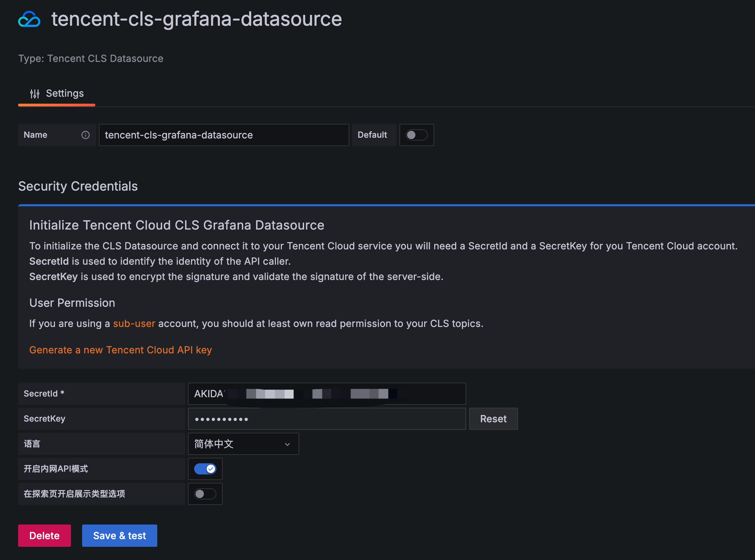Click the Save & test button

click(x=120, y=536)
